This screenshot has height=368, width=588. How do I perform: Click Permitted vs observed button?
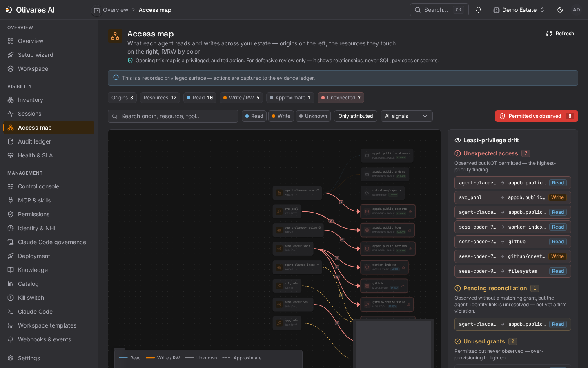[x=537, y=116]
